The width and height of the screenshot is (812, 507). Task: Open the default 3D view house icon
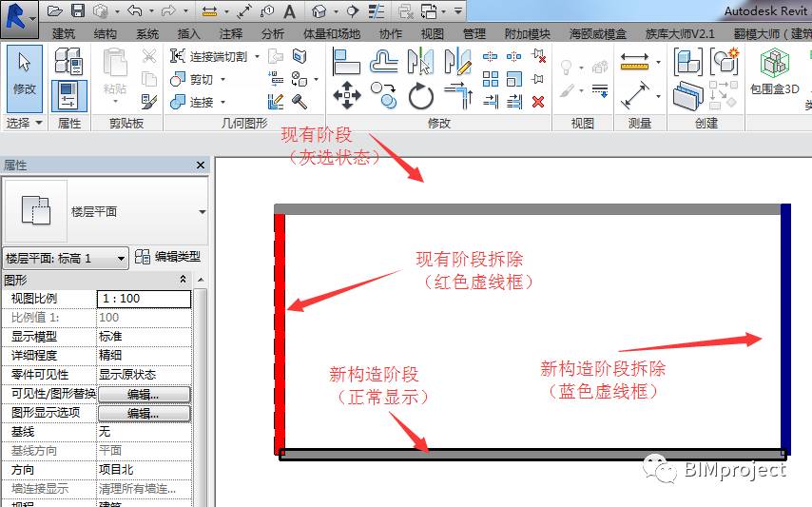click(x=319, y=11)
